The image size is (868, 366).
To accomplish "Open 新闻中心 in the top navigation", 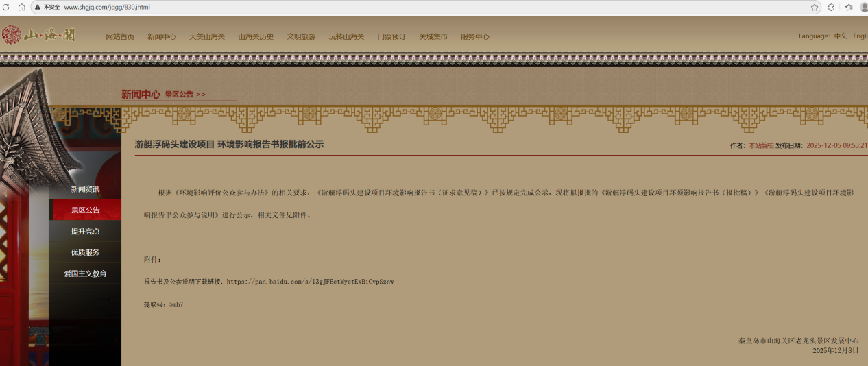I will [162, 37].
